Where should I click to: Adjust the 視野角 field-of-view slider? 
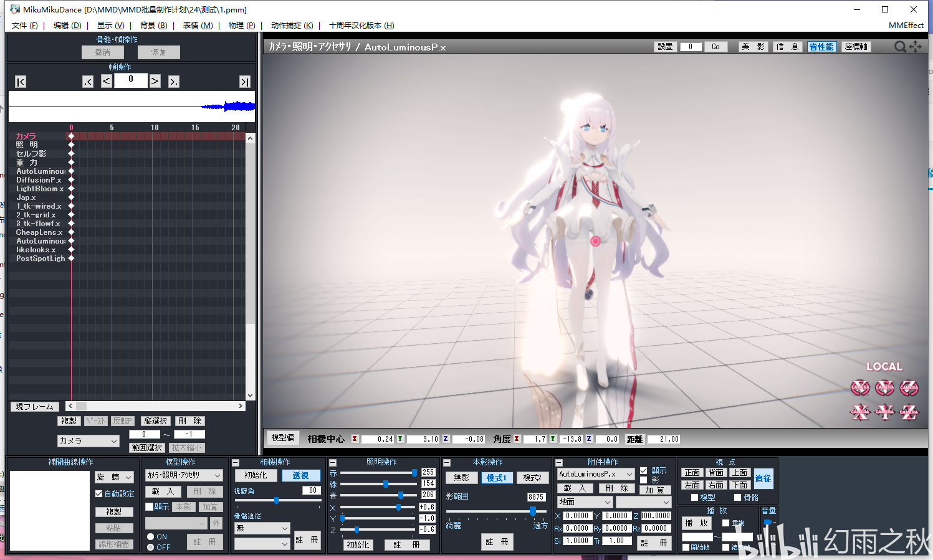[x=278, y=500]
